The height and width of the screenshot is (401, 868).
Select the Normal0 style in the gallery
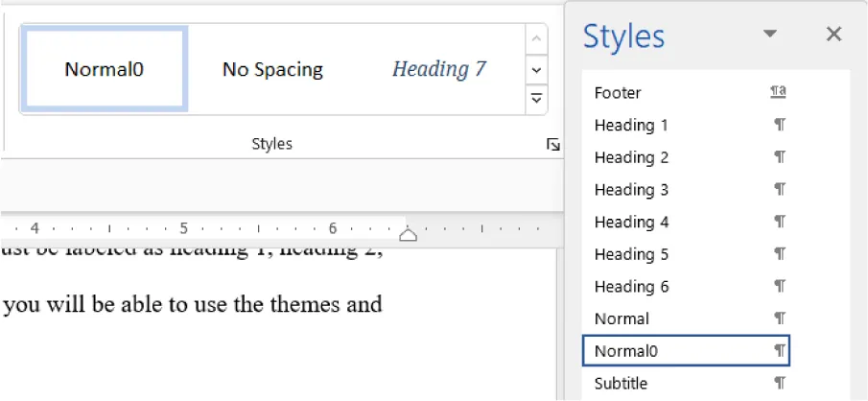point(105,69)
